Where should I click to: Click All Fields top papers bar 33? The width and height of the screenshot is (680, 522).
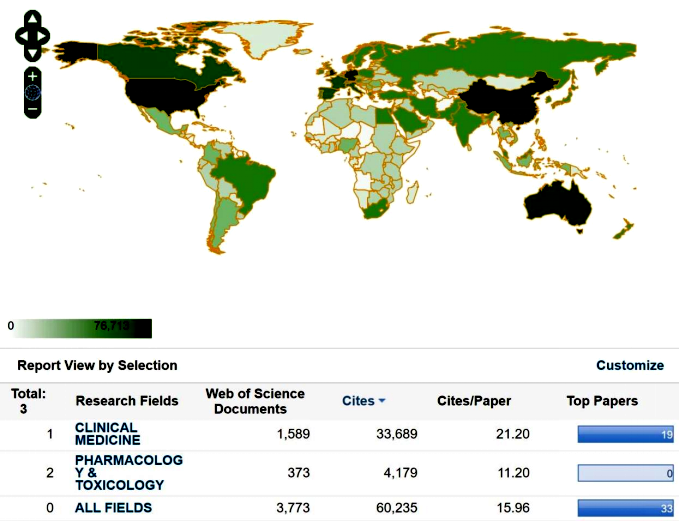(x=625, y=507)
